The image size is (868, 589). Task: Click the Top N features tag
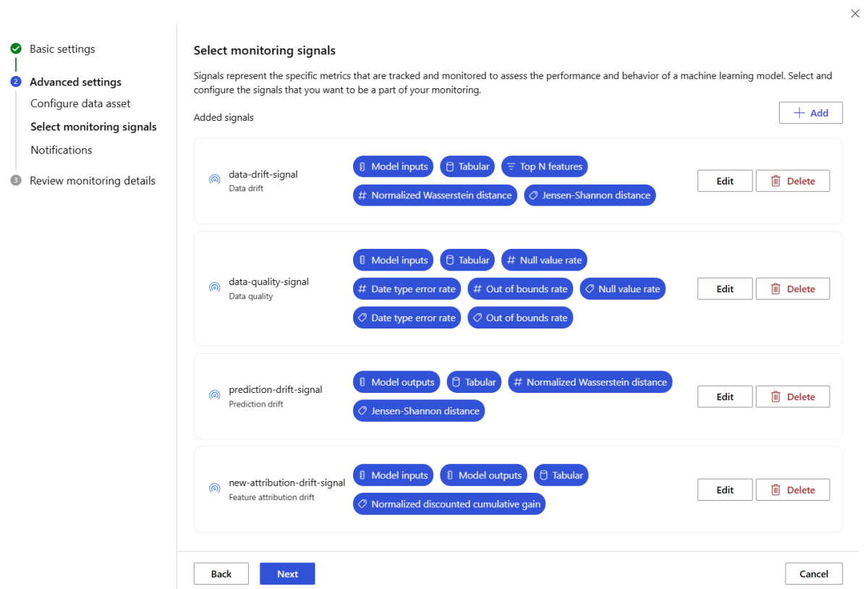click(545, 166)
